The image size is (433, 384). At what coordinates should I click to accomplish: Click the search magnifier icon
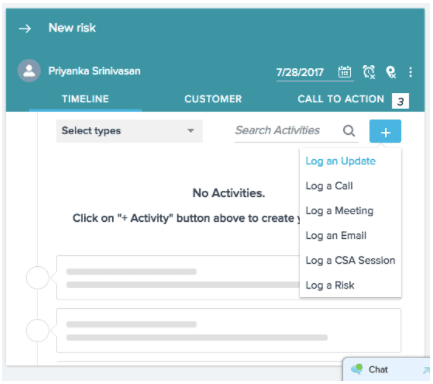point(349,131)
